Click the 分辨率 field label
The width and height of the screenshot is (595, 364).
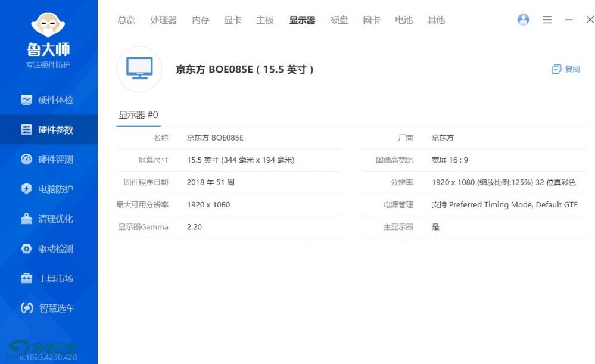coord(402,182)
